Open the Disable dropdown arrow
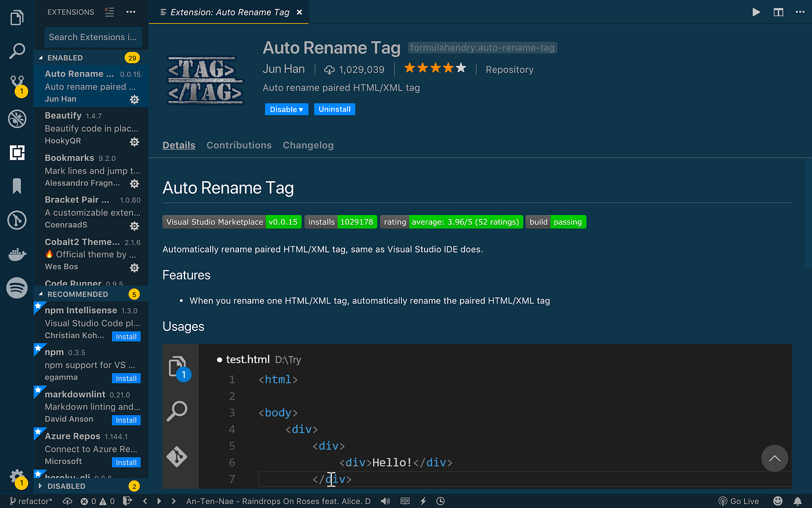The image size is (812, 508). click(x=300, y=109)
